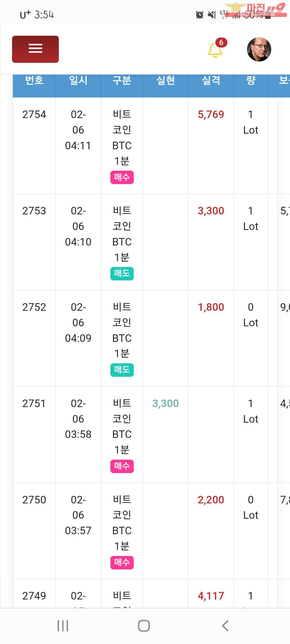Tap the 매수 badge in row 2754
This screenshot has width=290, height=644.
[x=122, y=177]
